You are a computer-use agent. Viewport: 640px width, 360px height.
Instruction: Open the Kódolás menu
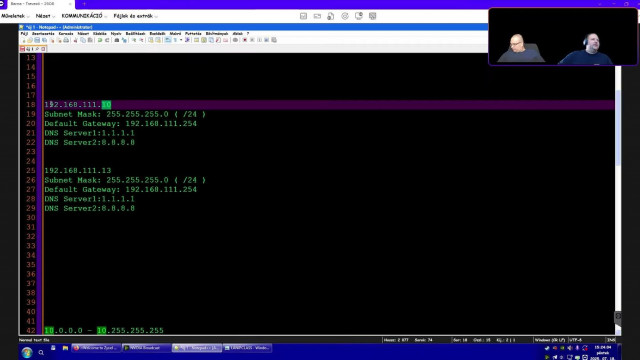point(100,33)
